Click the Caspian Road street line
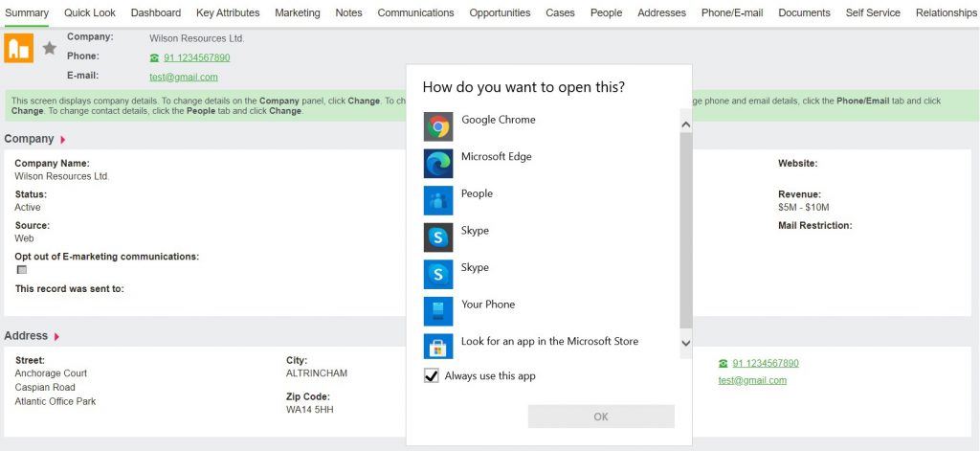 [x=45, y=387]
